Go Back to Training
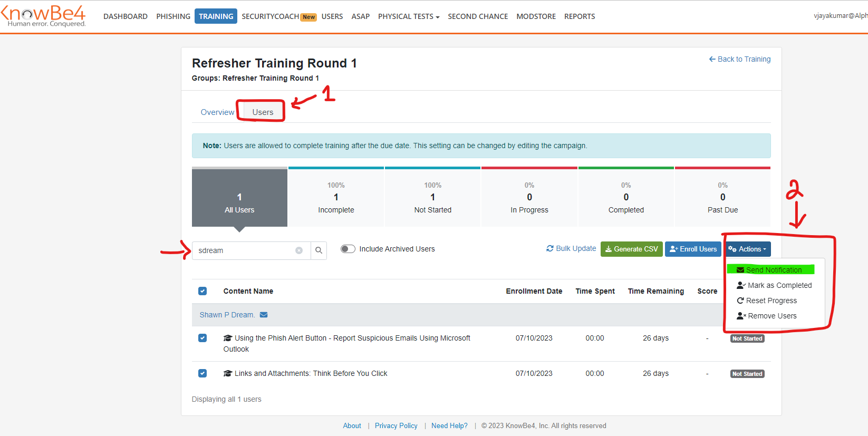This screenshot has height=436, width=868. point(739,59)
